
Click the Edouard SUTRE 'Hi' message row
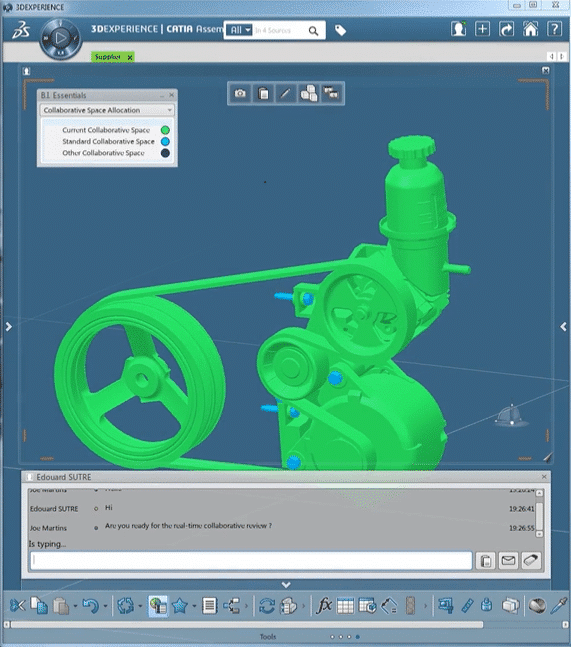[282, 508]
